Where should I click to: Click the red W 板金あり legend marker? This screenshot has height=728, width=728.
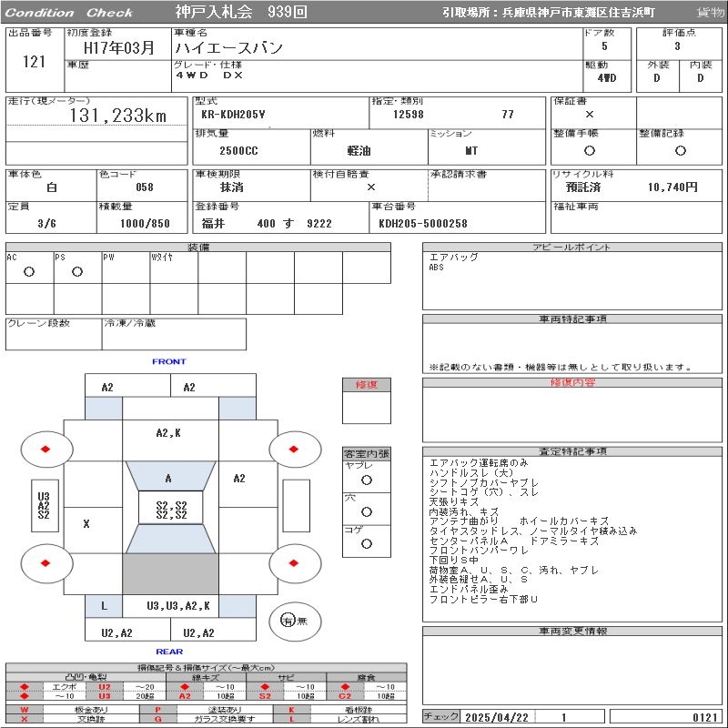point(25,710)
